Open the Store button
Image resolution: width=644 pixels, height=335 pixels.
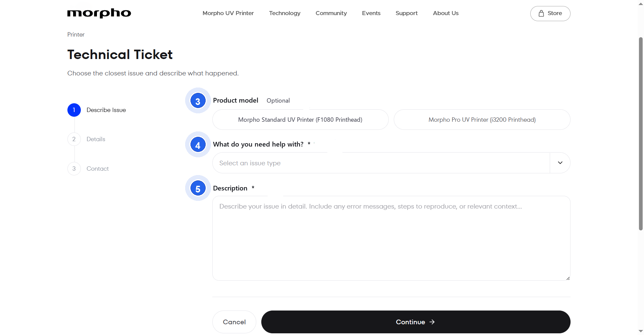pos(550,13)
